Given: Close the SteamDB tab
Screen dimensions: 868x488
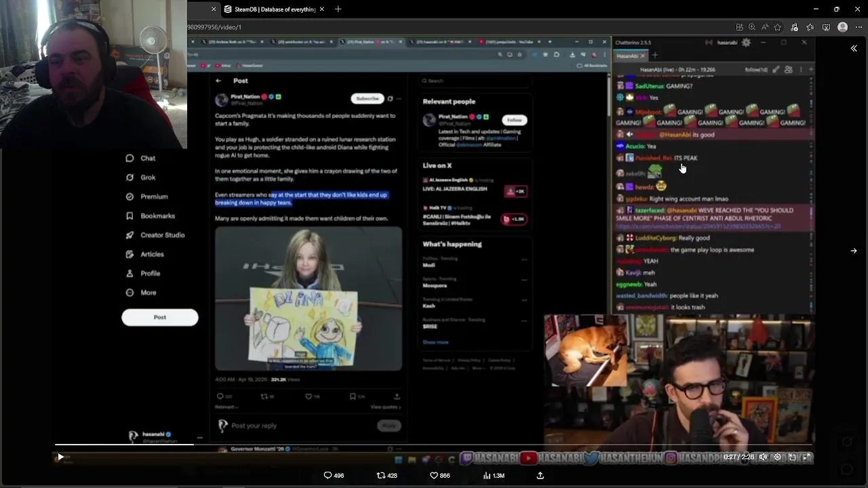Looking at the screenshot, I should tap(322, 9).
